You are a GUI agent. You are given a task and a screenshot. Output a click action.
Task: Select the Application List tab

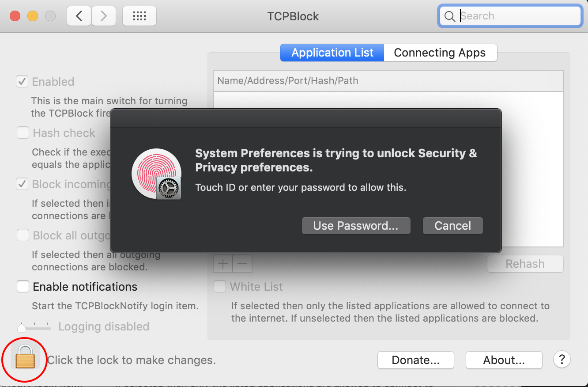point(332,53)
